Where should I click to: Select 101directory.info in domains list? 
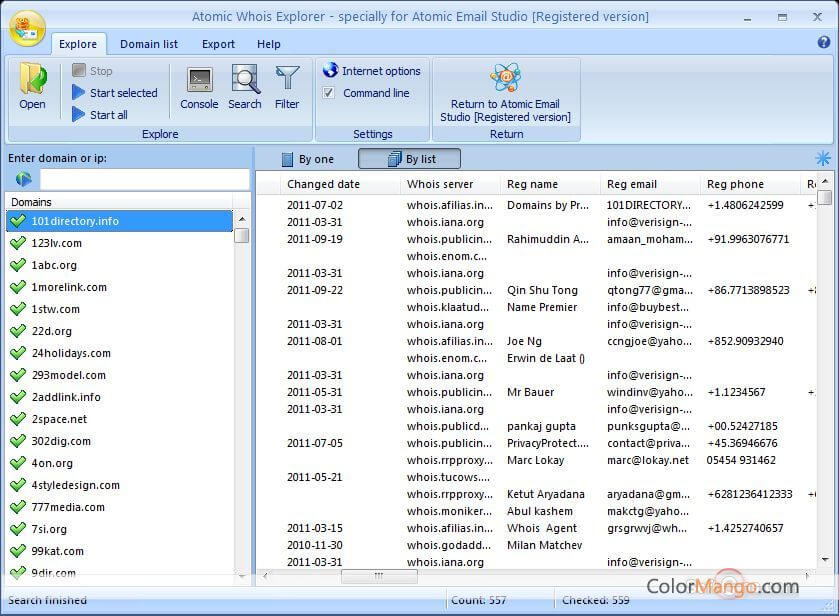coord(120,221)
